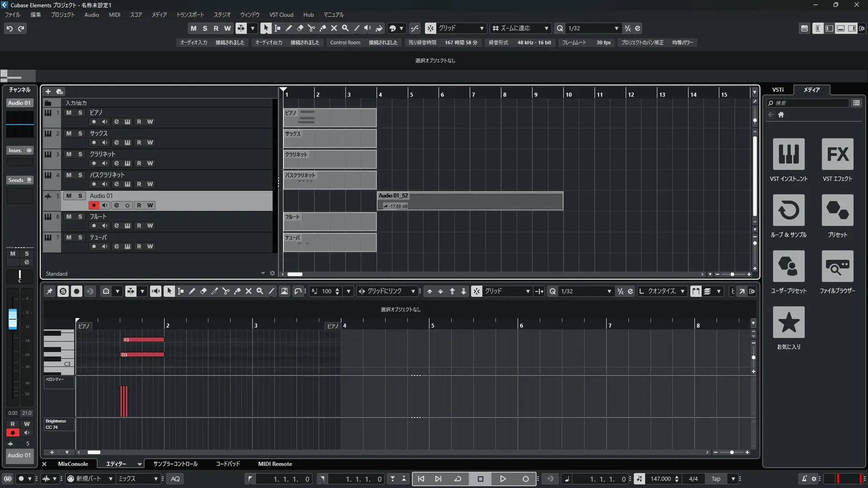Select the Scissors split tool in top toolbar
868x488 pixels.
coord(311,28)
